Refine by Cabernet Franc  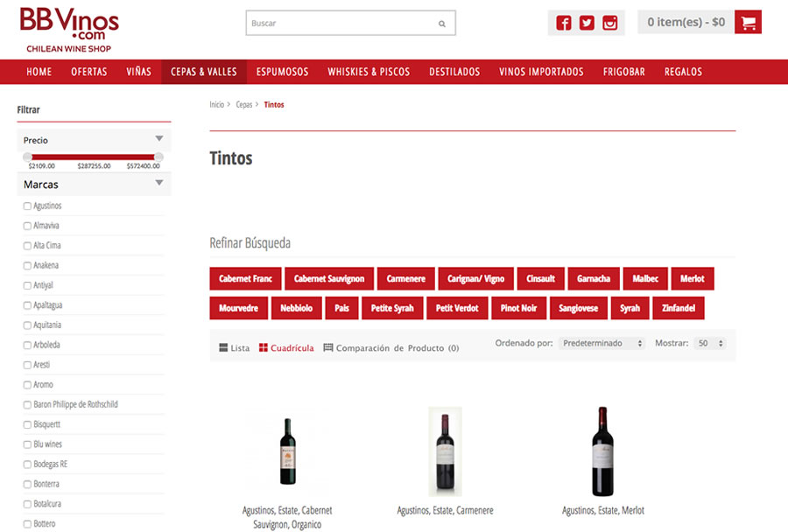(x=246, y=279)
